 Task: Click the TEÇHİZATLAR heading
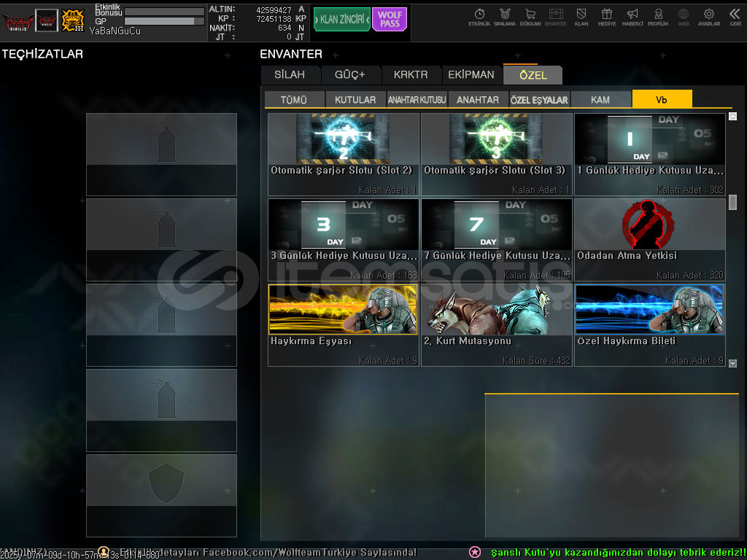[42, 54]
